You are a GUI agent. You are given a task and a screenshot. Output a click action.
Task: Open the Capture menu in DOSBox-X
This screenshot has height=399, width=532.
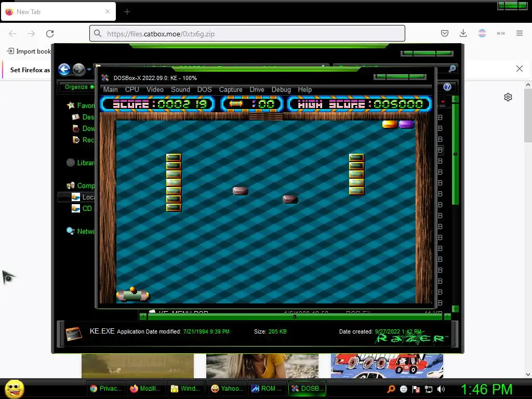(x=231, y=89)
